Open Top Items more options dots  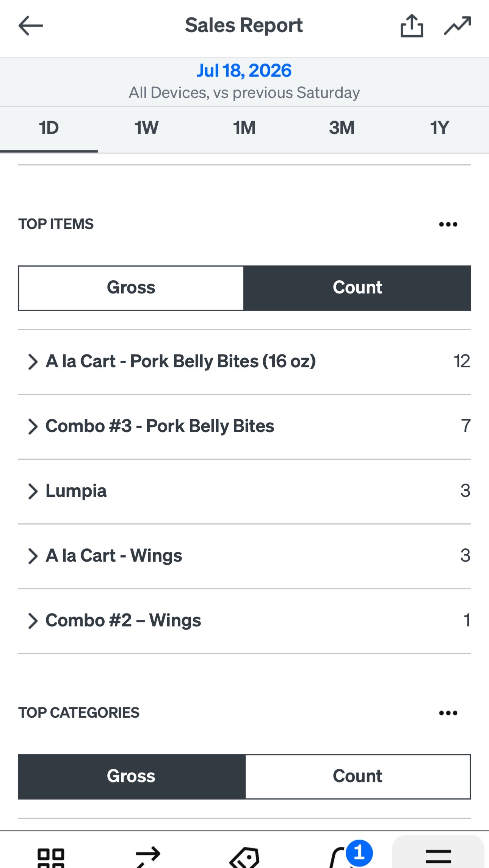click(x=448, y=225)
